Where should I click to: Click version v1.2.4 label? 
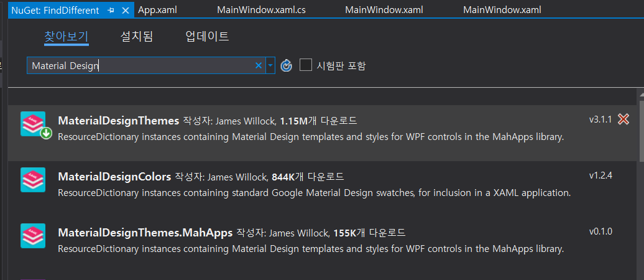tap(600, 175)
